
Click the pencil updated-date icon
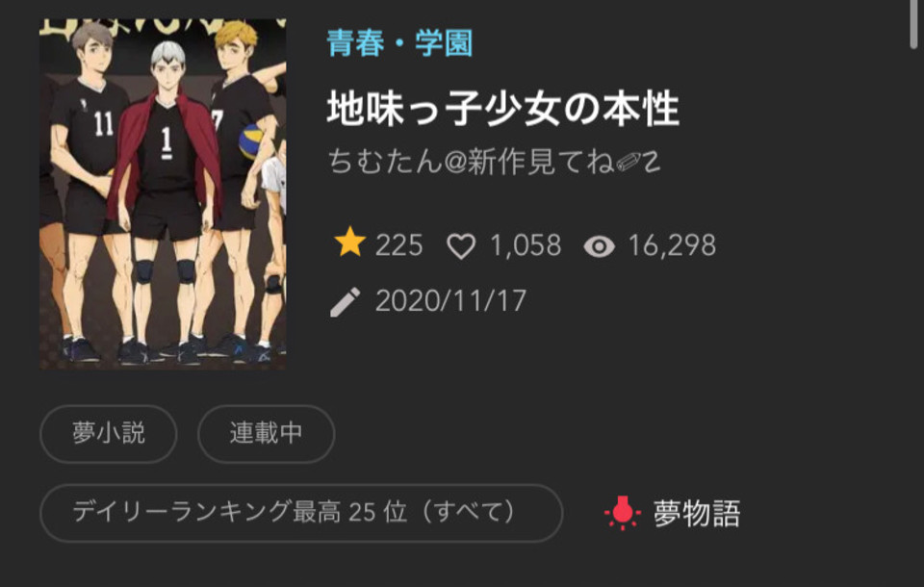tap(346, 302)
